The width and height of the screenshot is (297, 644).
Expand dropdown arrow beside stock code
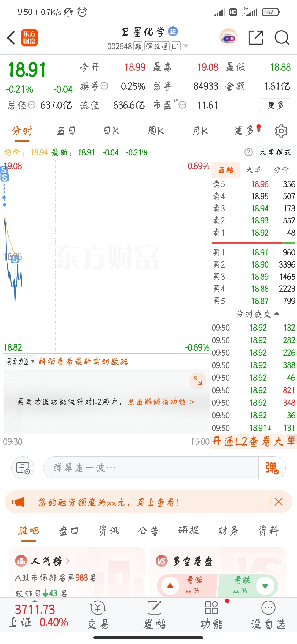tap(186, 46)
